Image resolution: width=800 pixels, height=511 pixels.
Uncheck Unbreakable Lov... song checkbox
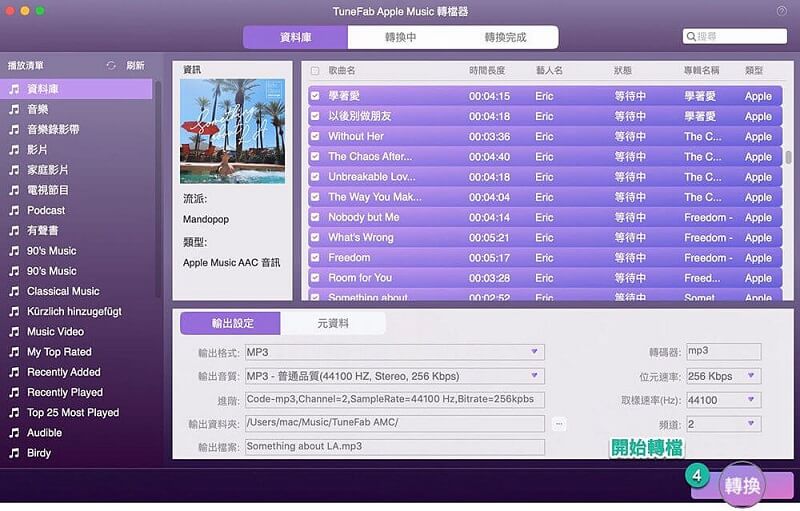[x=315, y=177]
